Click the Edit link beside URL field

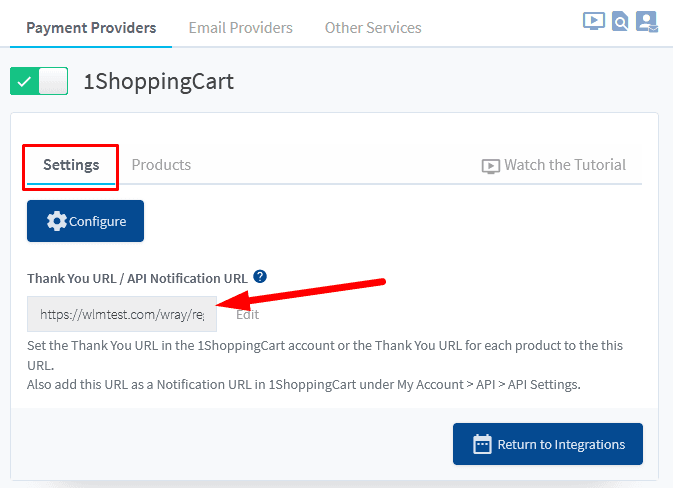[x=248, y=315]
